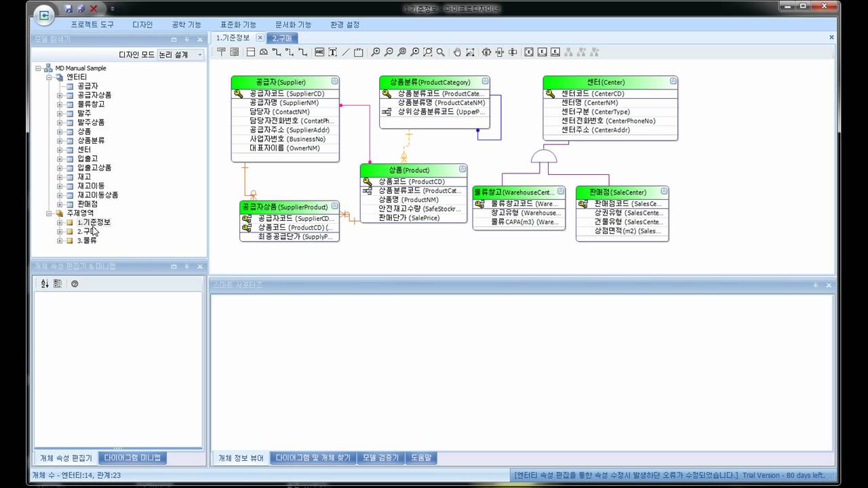This screenshot has width=868, height=488.
Task: Switch to 다이어그램 미니맵 tab
Action: tap(132, 458)
